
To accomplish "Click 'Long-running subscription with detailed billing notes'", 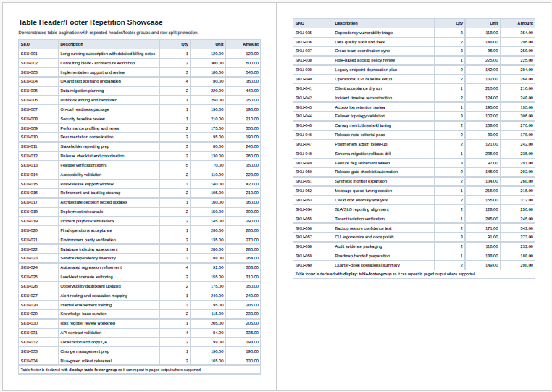I will coord(107,54).
